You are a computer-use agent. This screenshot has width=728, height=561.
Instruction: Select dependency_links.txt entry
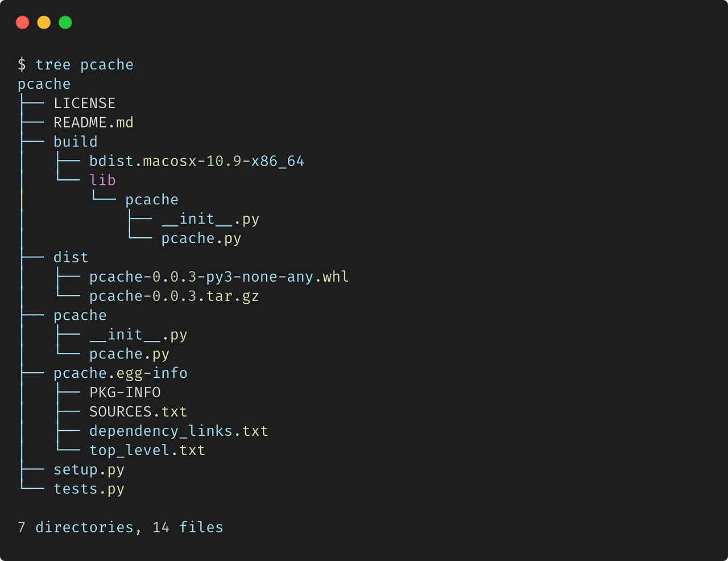coord(177,431)
